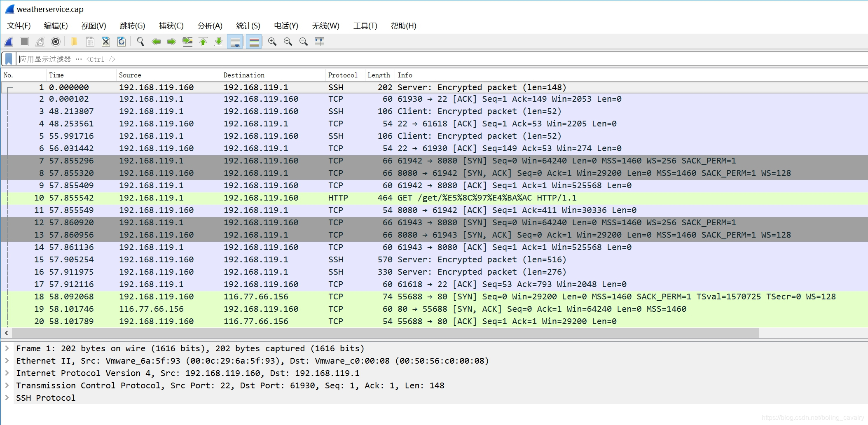Screen dimensions: 868x425
Task: Select packet 5 at time 55.991716
Action: (434, 136)
